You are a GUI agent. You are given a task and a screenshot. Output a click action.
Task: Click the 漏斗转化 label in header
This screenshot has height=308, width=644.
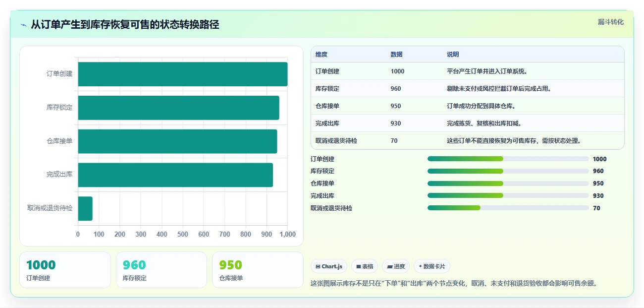point(610,22)
